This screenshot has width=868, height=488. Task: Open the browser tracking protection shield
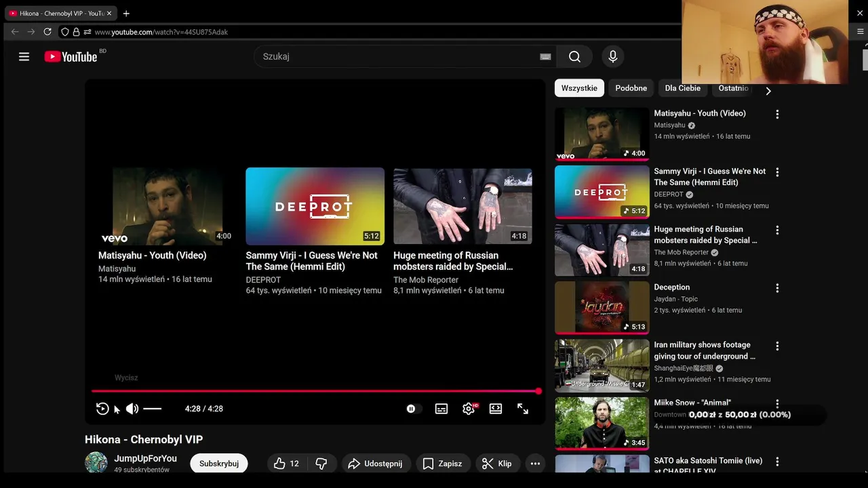click(x=65, y=32)
